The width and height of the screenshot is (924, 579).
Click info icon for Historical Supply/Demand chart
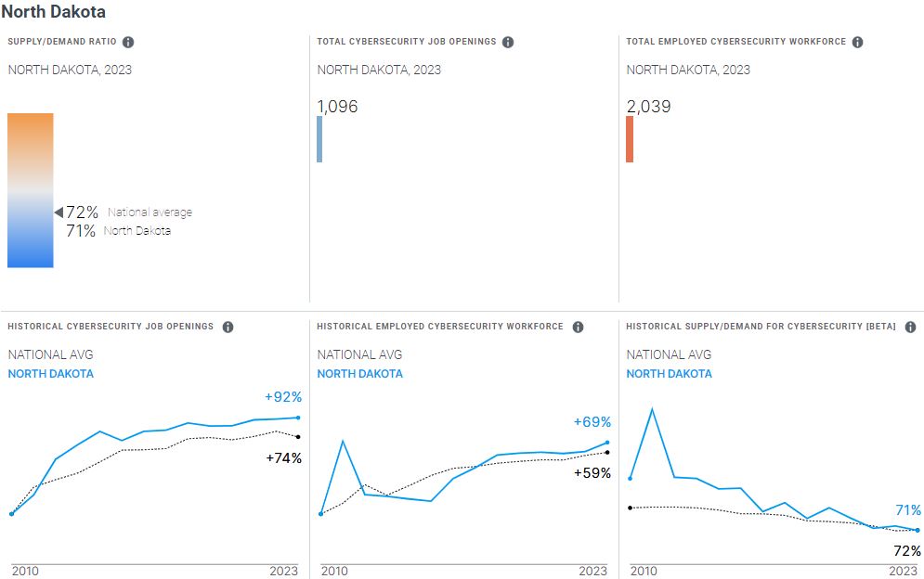pyautogui.click(x=910, y=328)
